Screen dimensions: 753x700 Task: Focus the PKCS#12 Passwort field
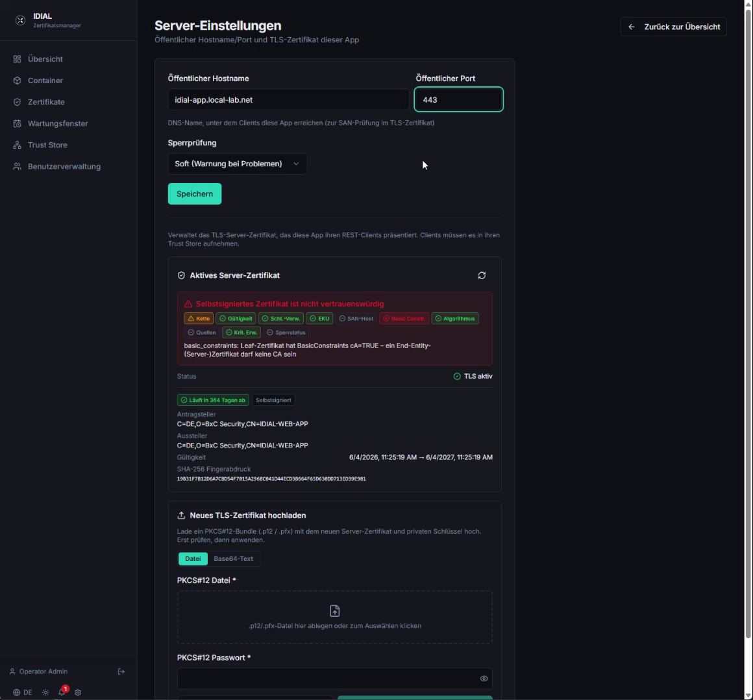click(x=335, y=679)
